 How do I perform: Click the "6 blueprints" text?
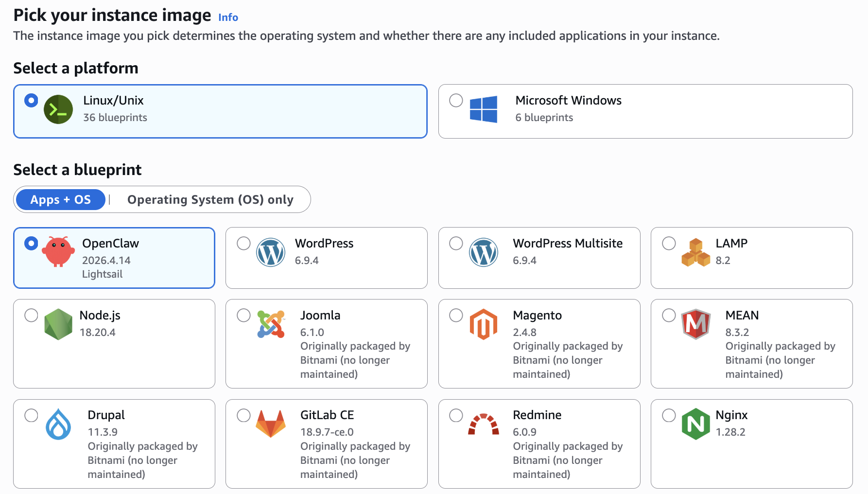pyautogui.click(x=544, y=118)
